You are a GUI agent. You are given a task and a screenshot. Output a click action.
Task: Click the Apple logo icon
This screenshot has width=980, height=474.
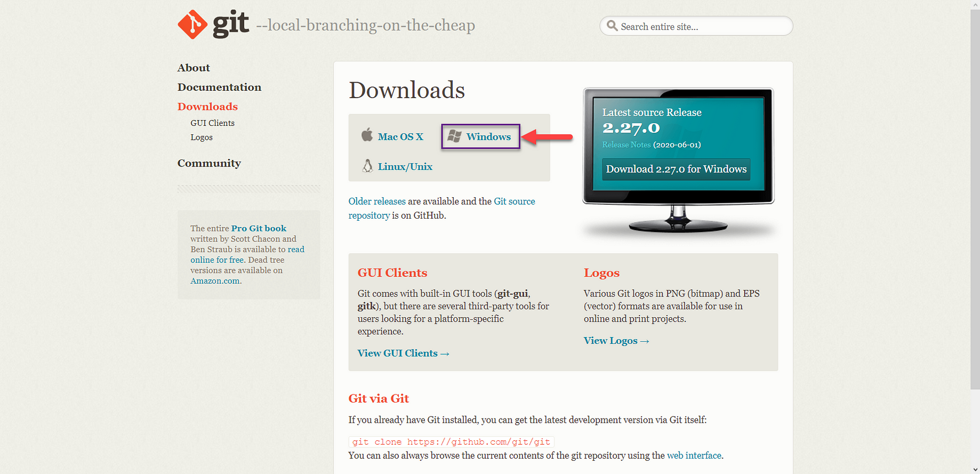367,135
